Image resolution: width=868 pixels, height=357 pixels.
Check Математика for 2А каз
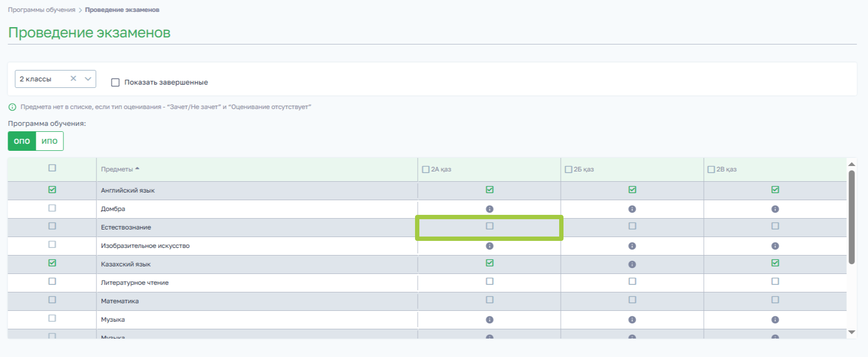[489, 299]
